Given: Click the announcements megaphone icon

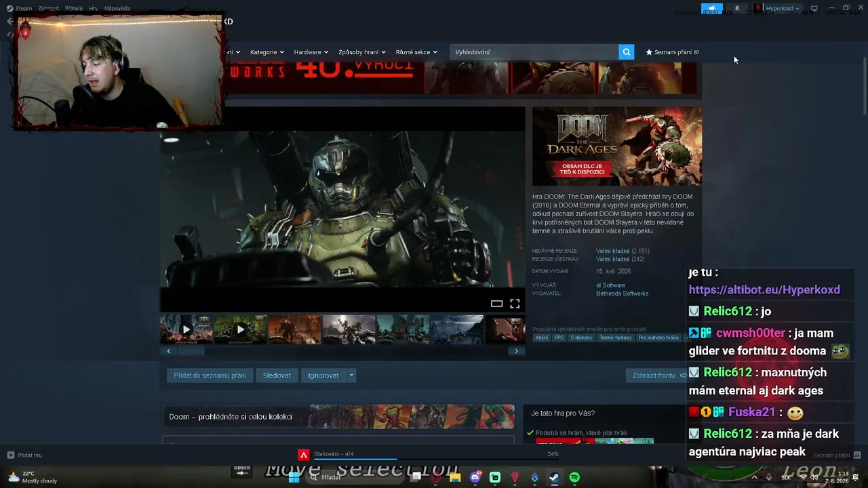Looking at the screenshot, I should tap(711, 9).
